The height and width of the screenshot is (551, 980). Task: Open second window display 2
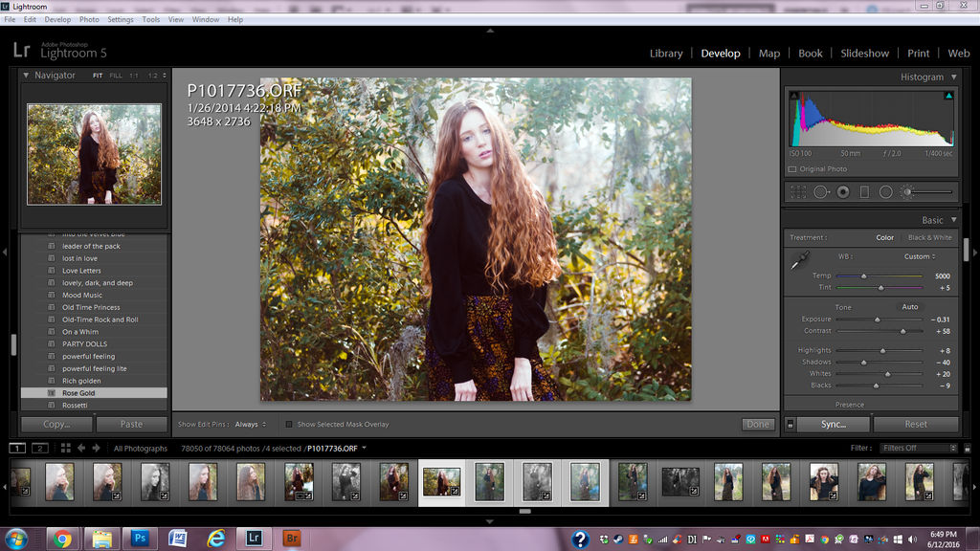click(x=40, y=448)
